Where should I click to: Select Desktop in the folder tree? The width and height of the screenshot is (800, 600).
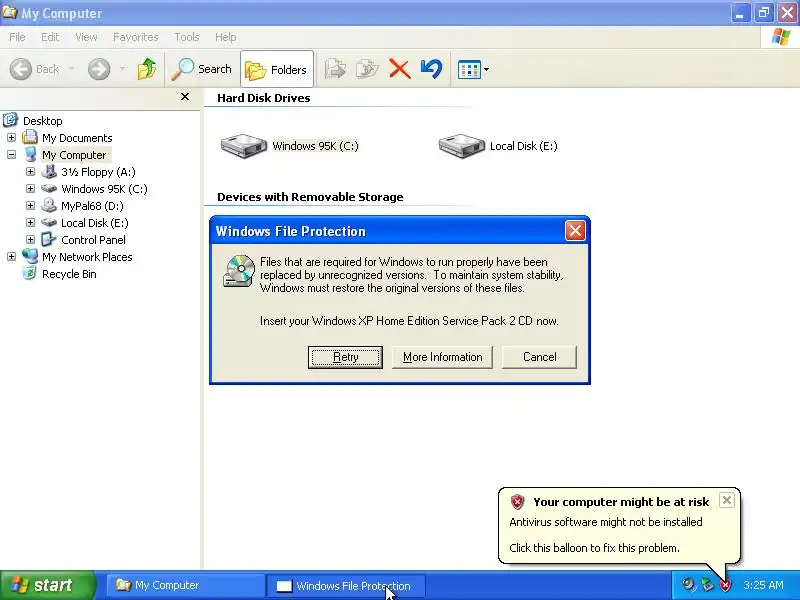(42, 121)
